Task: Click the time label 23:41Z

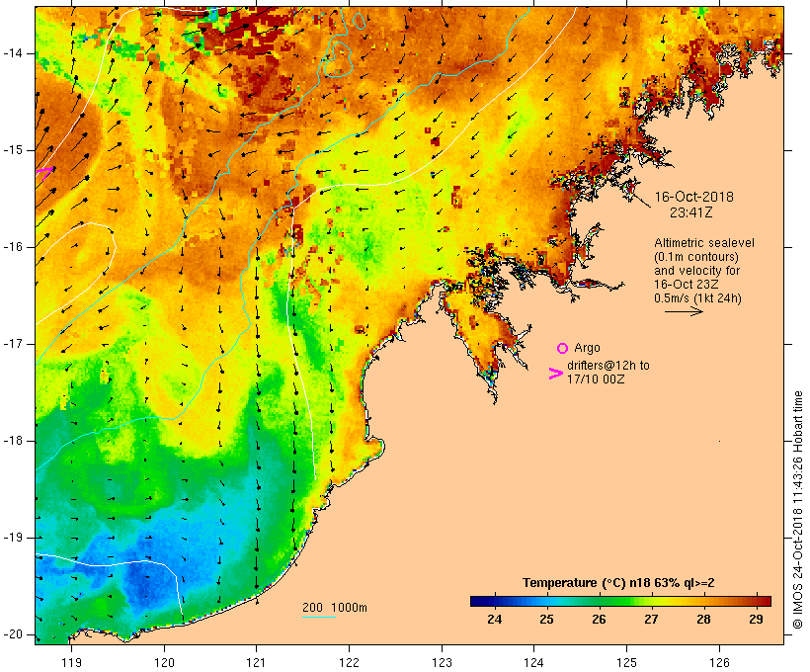Action: 691,212
